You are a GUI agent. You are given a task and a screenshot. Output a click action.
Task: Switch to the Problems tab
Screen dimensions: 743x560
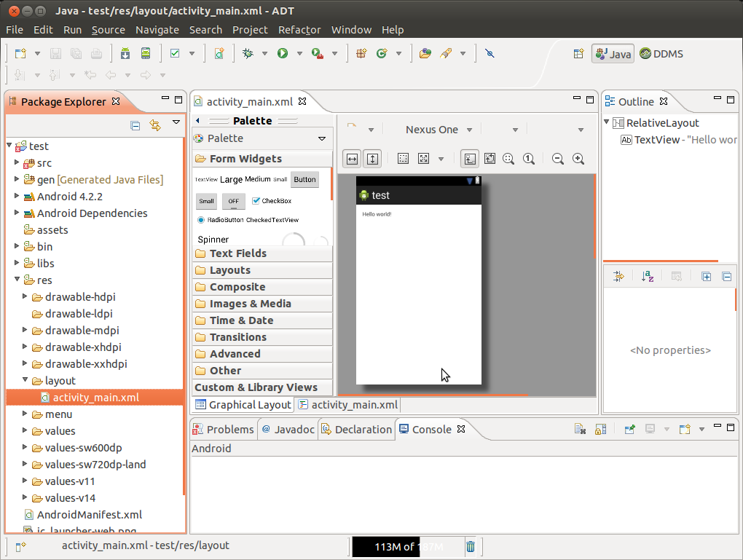[224, 429]
